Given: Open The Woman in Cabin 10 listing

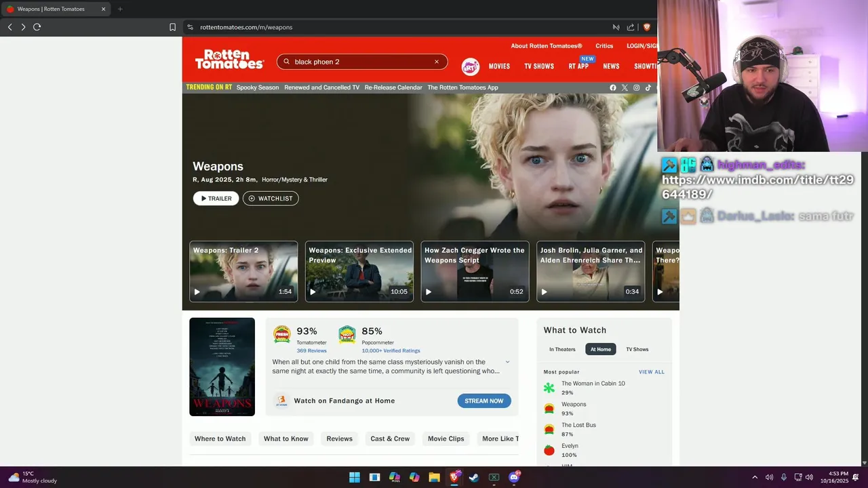Looking at the screenshot, I should pyautogui.click(x=593, y=384).
